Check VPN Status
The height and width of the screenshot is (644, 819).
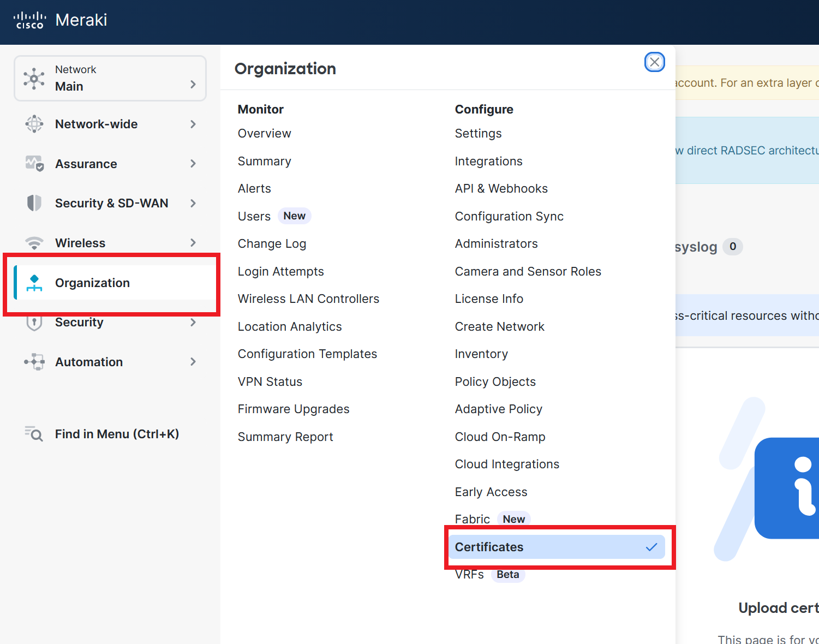coord(270,381)
